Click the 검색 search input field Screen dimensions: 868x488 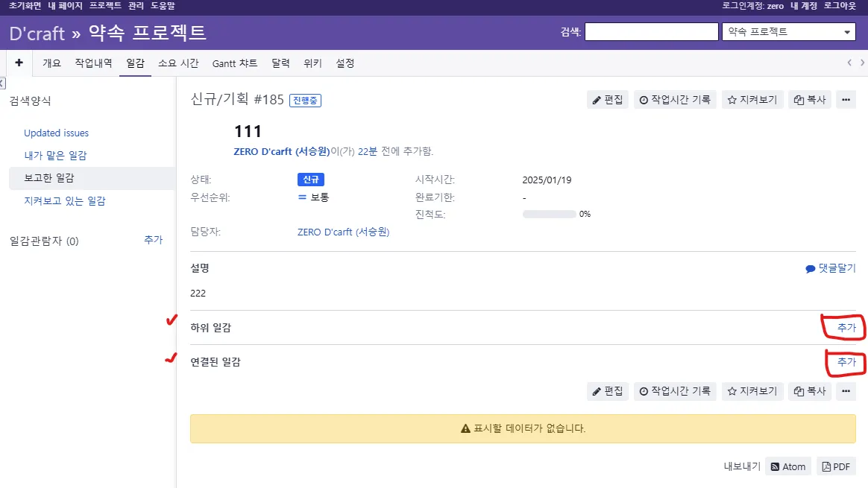pos(650,32)
